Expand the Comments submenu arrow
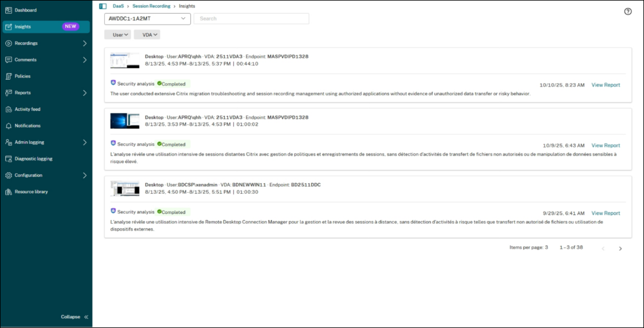Viewport: 644px width, 328px height. pyautogui.click(x=85, y=60)
